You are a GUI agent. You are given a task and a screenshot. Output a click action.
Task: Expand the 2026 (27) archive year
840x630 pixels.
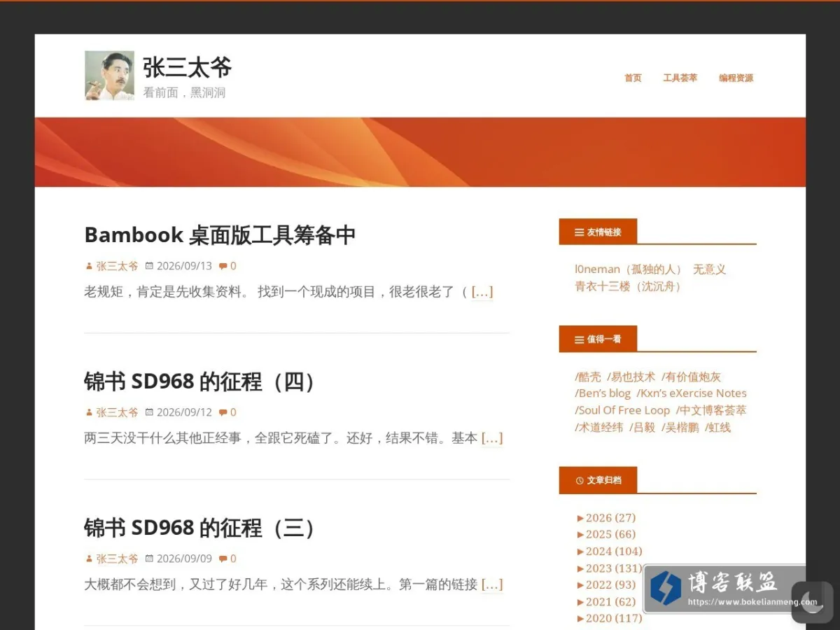pyautogui.click(x=606, y=518)
